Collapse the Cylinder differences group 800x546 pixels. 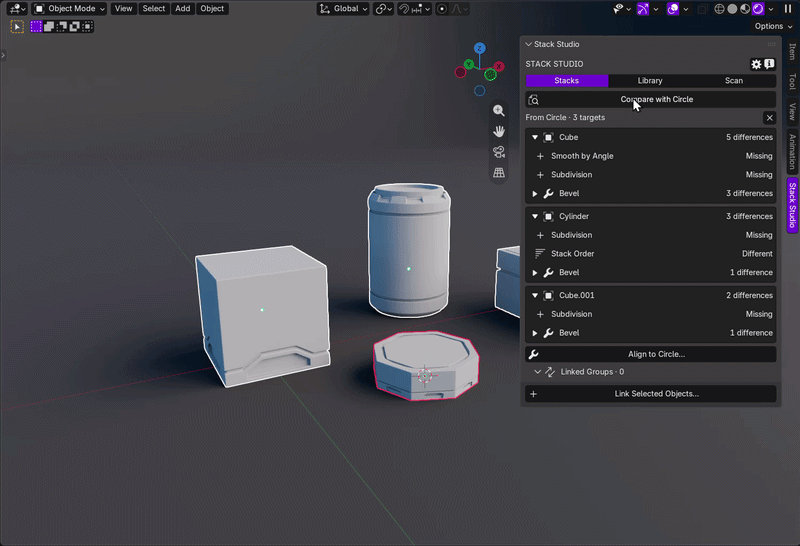click(535, 216)
